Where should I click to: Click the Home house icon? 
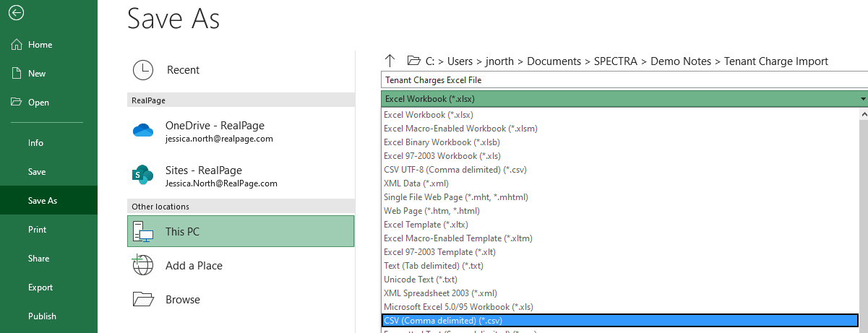[x=17, y=45]
